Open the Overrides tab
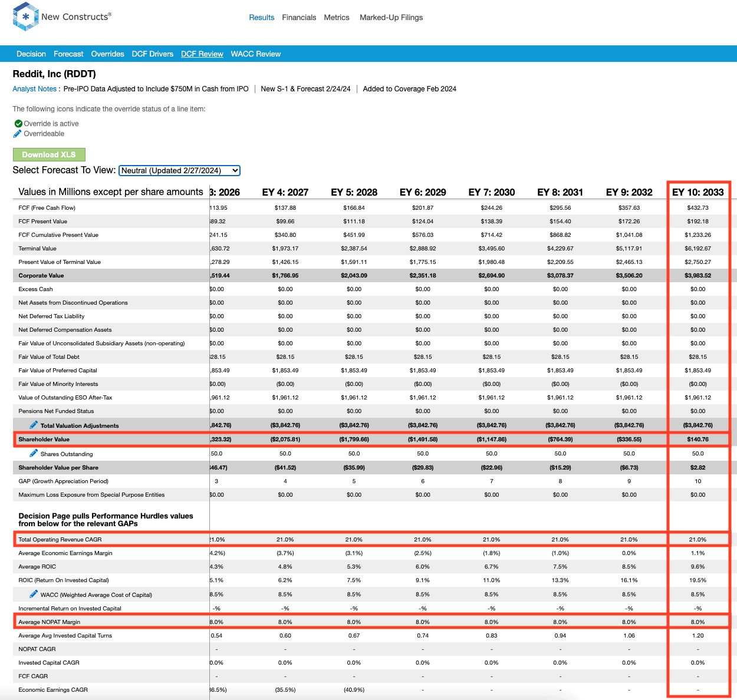This screenshot has width=737, height=700. (x=108, y=54)
